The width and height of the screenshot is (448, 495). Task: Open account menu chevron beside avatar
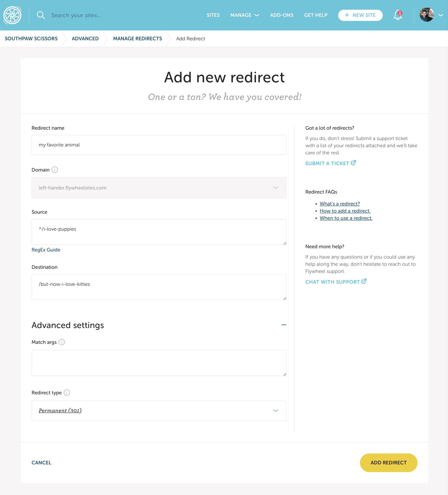(x=441, y=15)
